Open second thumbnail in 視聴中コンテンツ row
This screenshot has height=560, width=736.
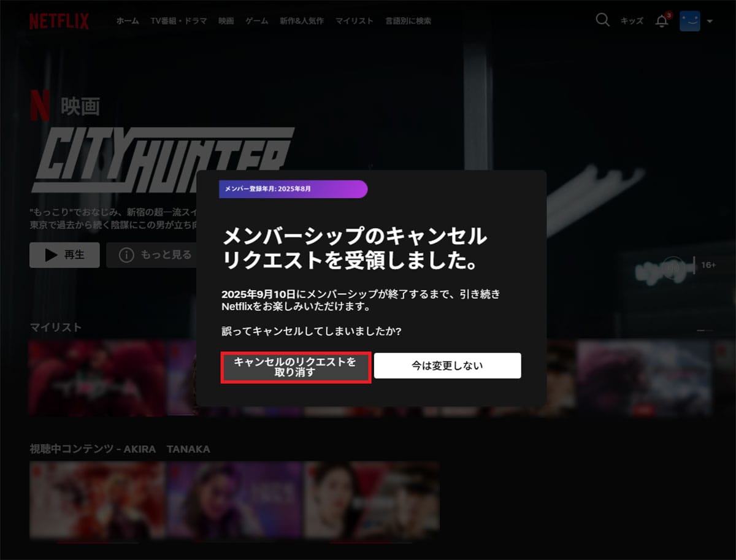(234, 500)
